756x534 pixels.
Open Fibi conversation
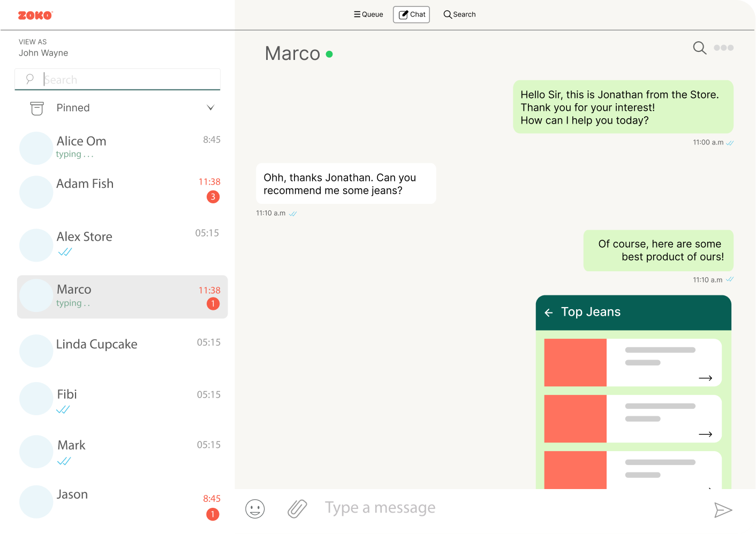(x=122, y=399)
